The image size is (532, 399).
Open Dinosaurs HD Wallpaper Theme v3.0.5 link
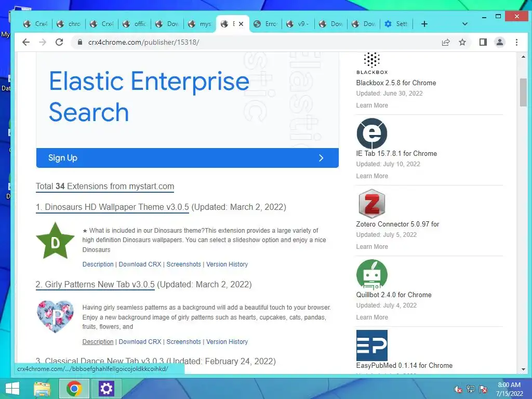click(x=112, y=207)
